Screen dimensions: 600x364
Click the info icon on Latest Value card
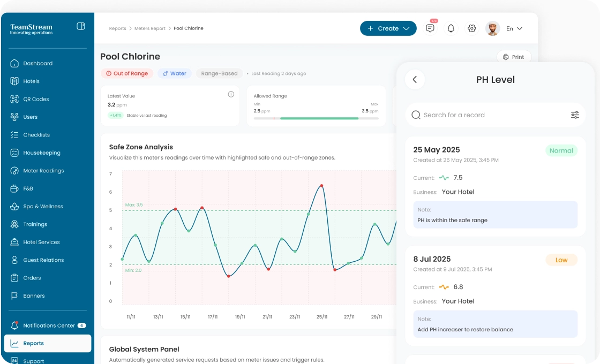[231, 94]
